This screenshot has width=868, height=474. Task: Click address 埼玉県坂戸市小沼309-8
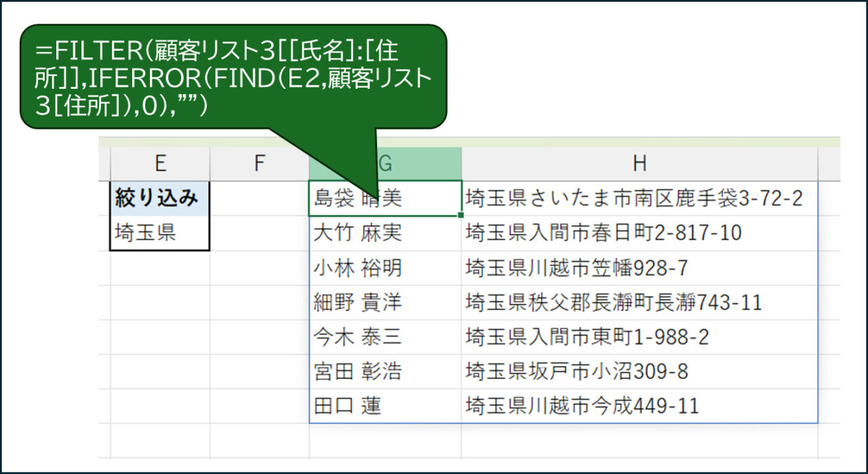639,372
